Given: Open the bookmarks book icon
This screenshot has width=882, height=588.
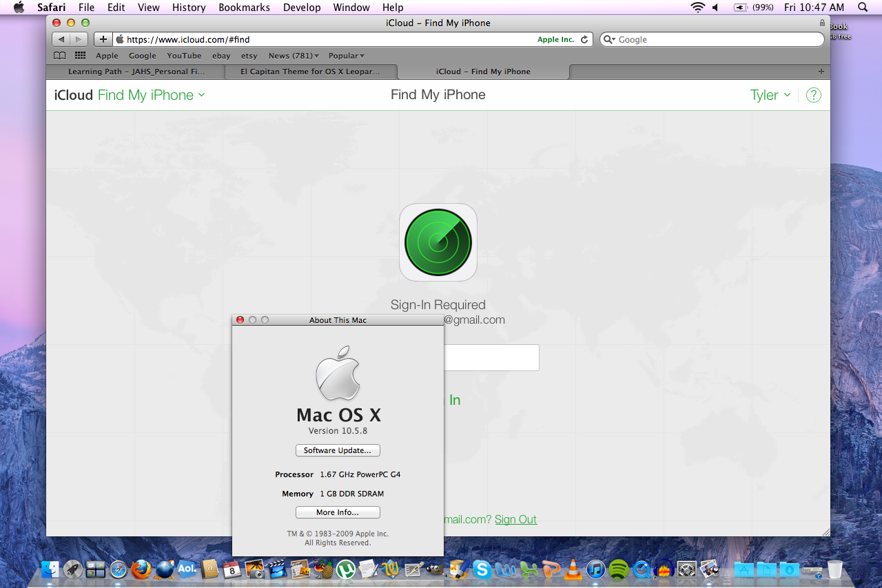Looking at the screenshot, I should [60, 56].
